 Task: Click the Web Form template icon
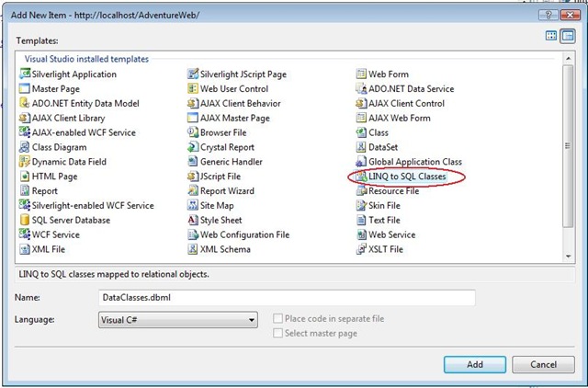pyautogui.click(x=361, y=74)
